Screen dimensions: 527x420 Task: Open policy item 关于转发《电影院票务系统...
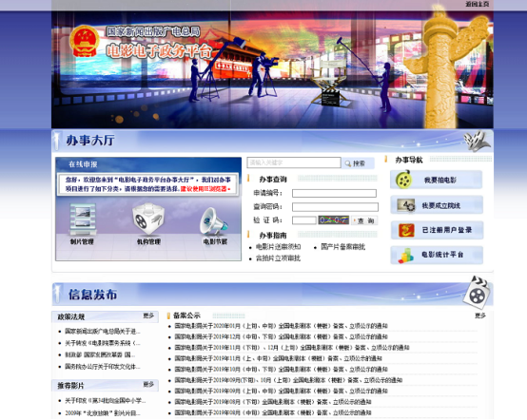click(103, 343)
